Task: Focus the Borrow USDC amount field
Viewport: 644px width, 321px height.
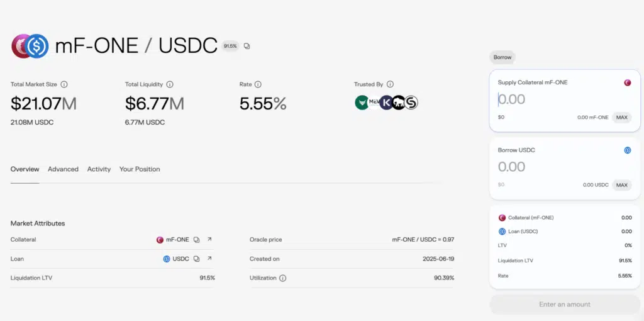Action: 547,167
